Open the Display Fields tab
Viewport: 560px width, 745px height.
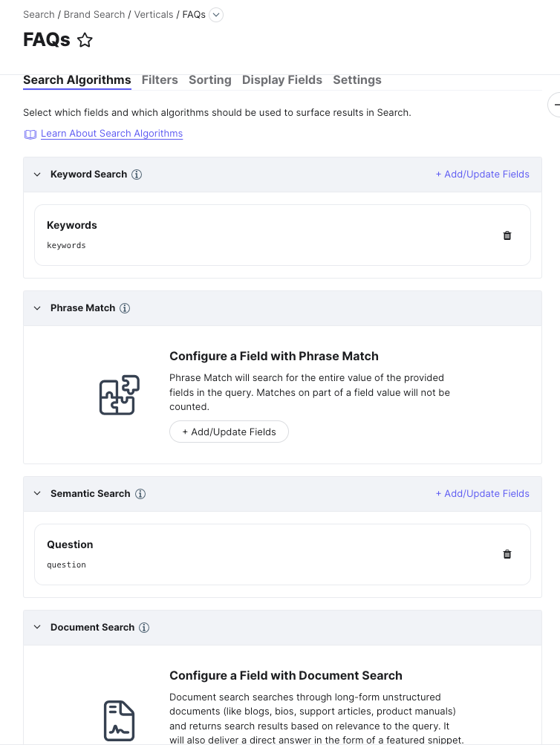tap(282, 79)
